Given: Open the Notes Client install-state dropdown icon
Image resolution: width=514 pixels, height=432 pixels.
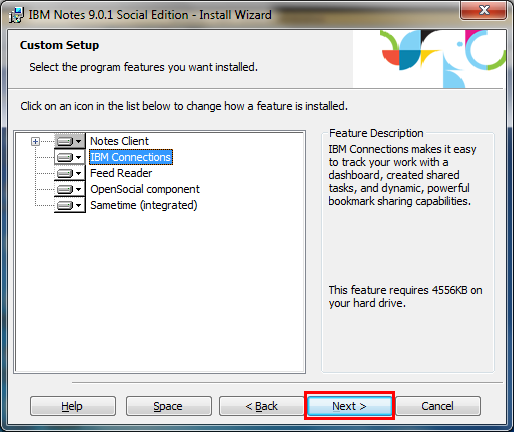Looking at the screenshot, I should point(70,141).
